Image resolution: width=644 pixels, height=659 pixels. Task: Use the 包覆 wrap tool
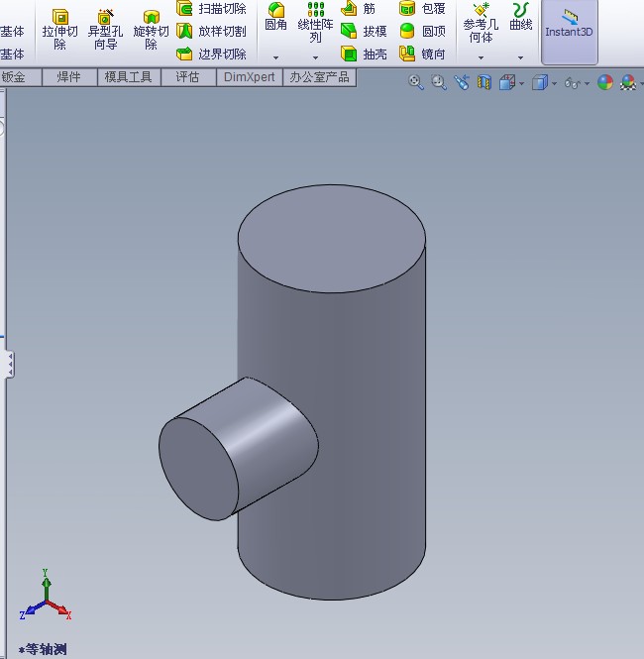click(x=422, y=8)
